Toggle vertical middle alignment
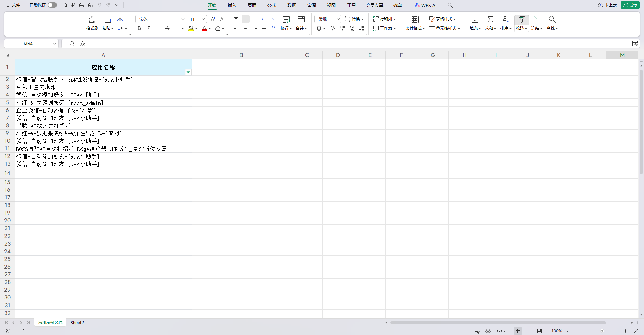This screenshot has width=644, height=335. click(x=246, y=19)
